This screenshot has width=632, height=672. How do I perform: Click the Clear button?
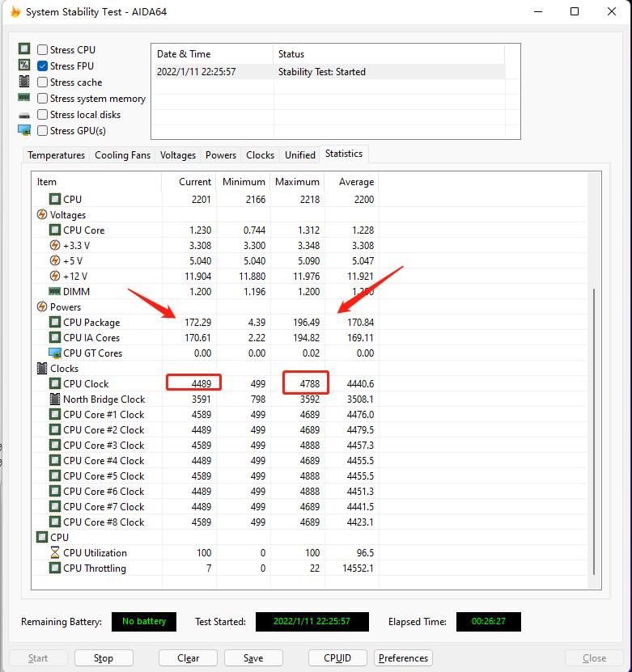(189, 658)
